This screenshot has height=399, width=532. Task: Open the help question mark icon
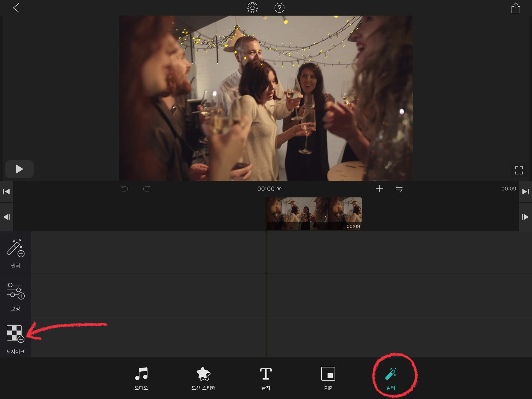coord(279,8)
